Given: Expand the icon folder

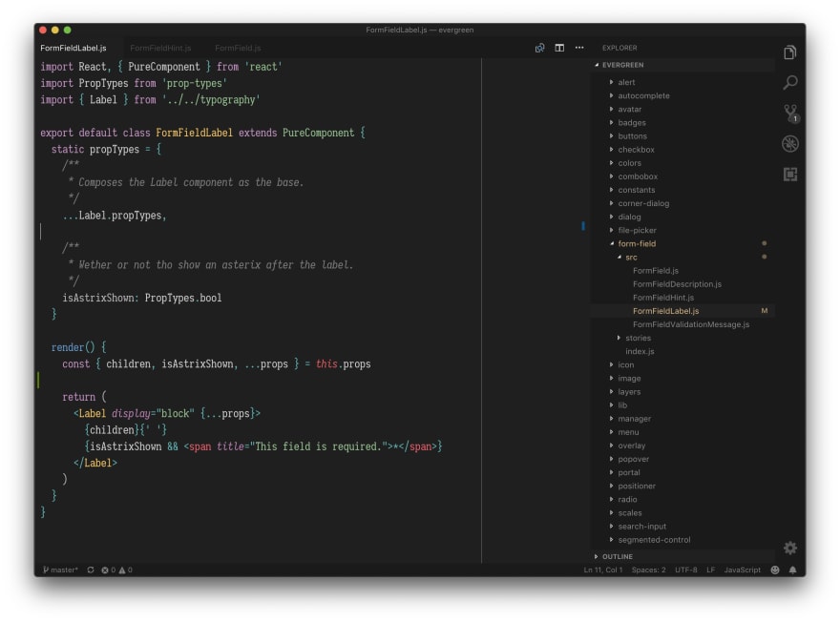Looking at the screenshot, I should pyautogui.click(x=683, y=365).
